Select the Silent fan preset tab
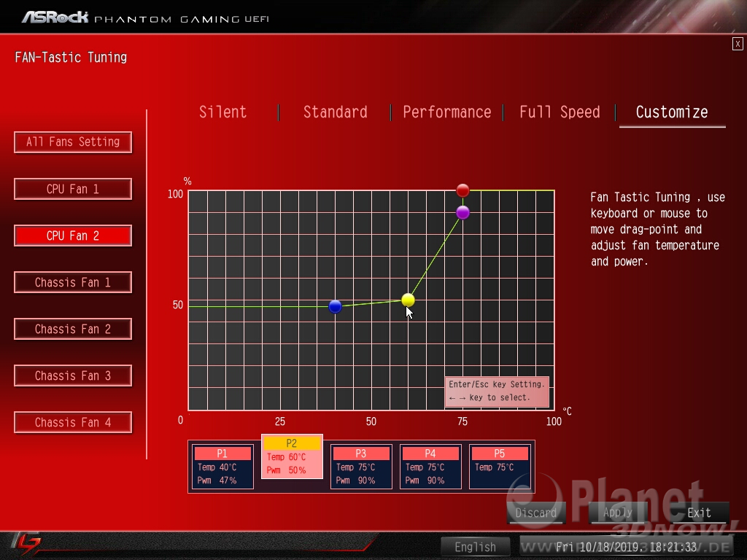The height and width of the screenshot is (560, 747). coord(222,112)
